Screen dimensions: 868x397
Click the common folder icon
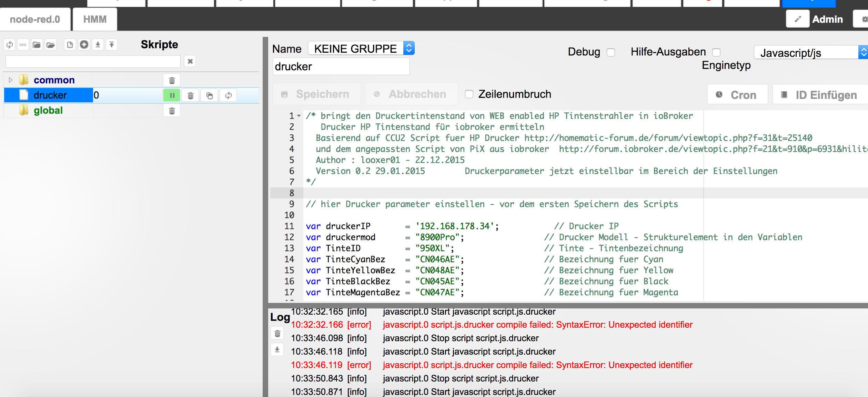pos(24,80)
